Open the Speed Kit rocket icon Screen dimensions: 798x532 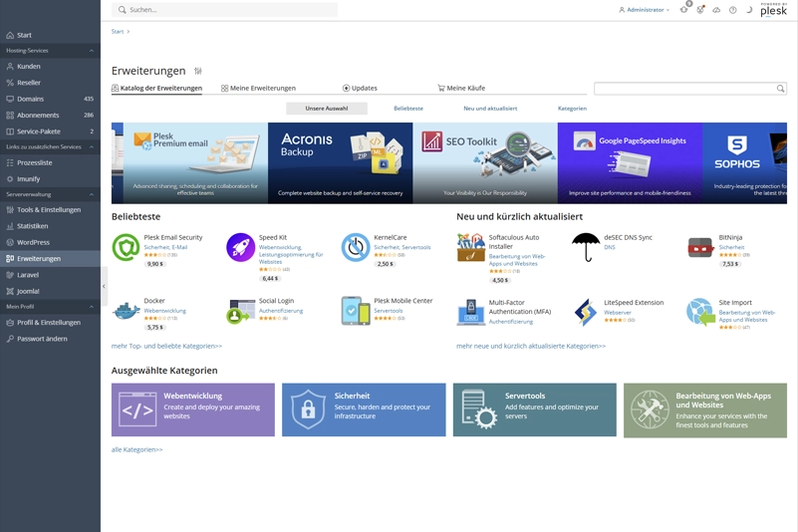240,247
